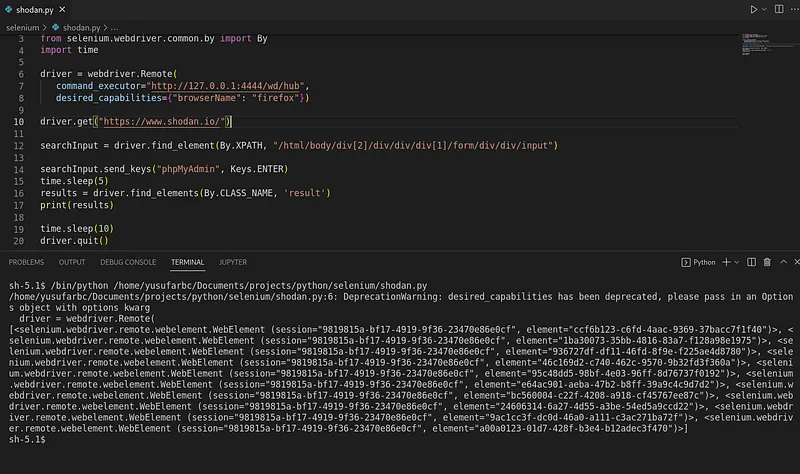Switch to the JUPYTER panel tab
The width and height of the screenshot is (800, 474).
point(233,262)
